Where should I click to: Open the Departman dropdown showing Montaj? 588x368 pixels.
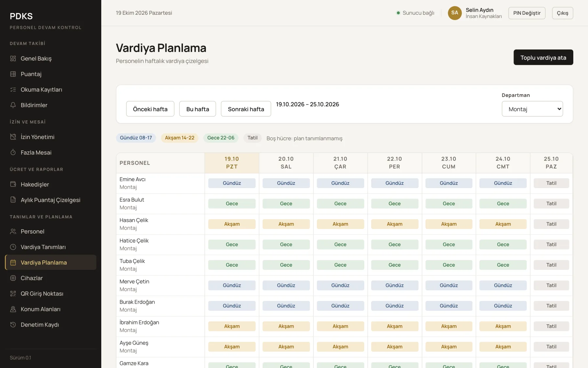pyautogui.click(x=532, y=109)
